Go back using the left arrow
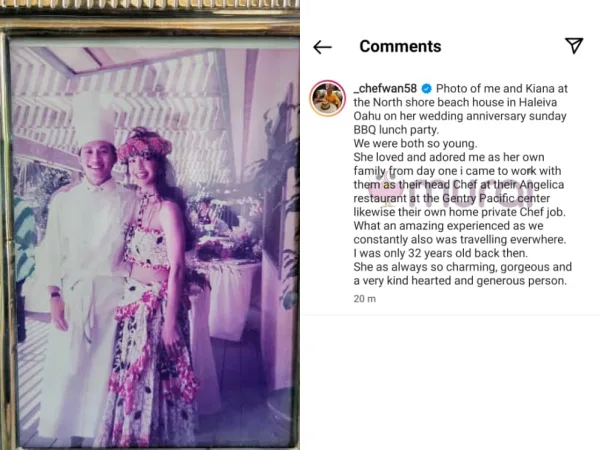 322,47
